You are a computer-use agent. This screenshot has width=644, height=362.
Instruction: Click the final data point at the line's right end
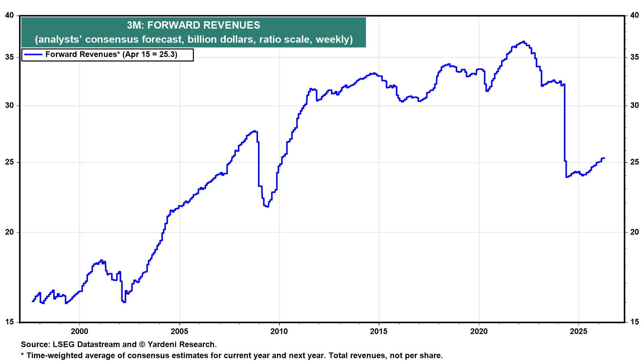[x=604, y=158]
